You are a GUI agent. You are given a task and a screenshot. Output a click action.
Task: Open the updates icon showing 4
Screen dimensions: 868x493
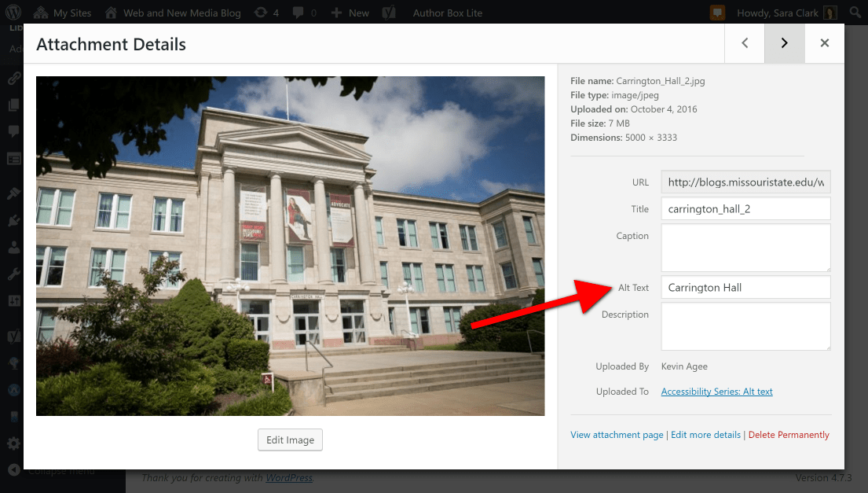click(266, 13)
